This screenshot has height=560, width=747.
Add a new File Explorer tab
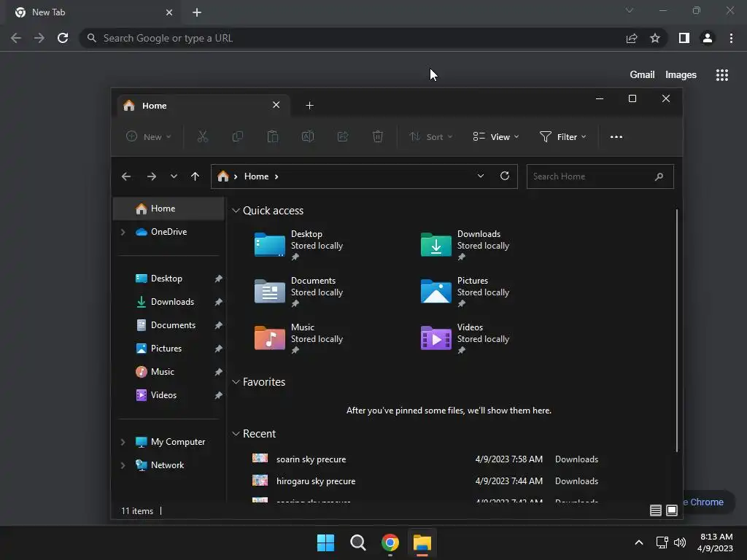tap(309, 105)
